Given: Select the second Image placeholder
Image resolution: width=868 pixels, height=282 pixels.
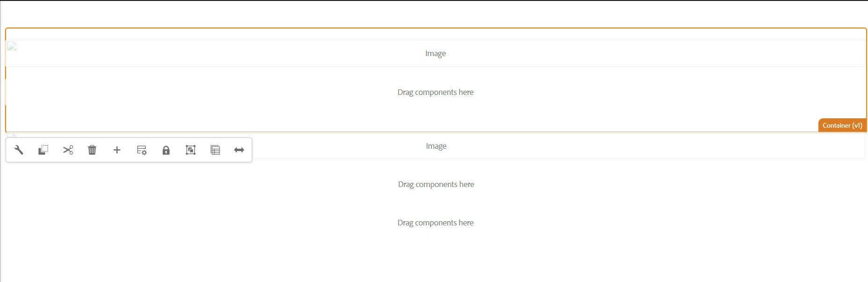Looking at the screenshot, I should tap(436, 145).
